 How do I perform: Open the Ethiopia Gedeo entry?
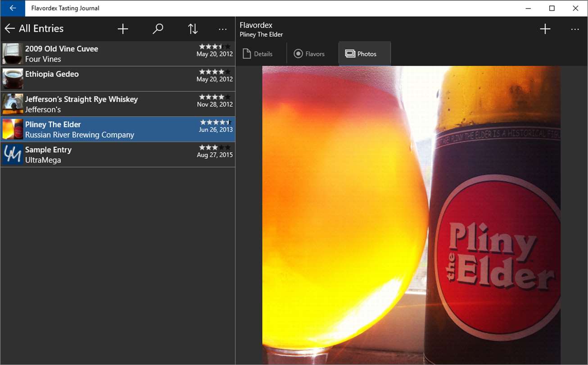point(118,79)
